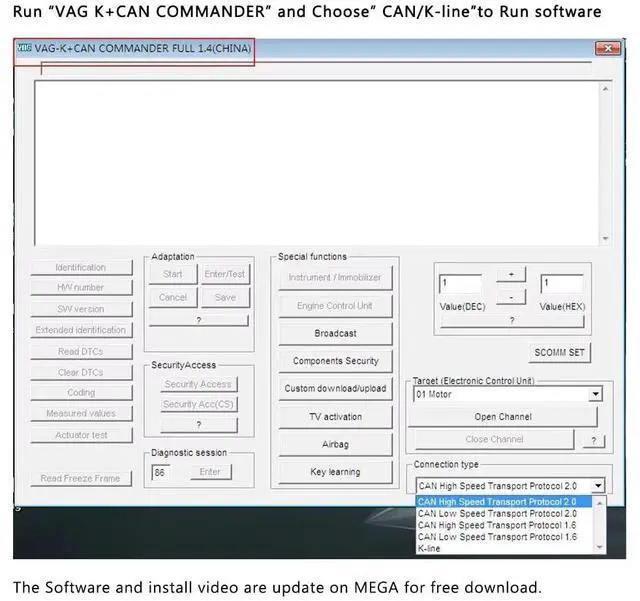
Task: Click the Measured values button
Action: tap(81, 413)
